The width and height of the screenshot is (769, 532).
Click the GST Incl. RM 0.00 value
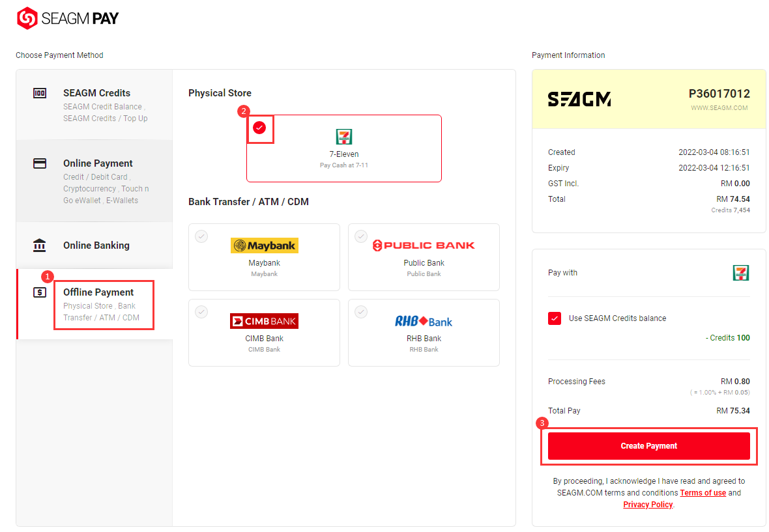click(x=735, y=183)
